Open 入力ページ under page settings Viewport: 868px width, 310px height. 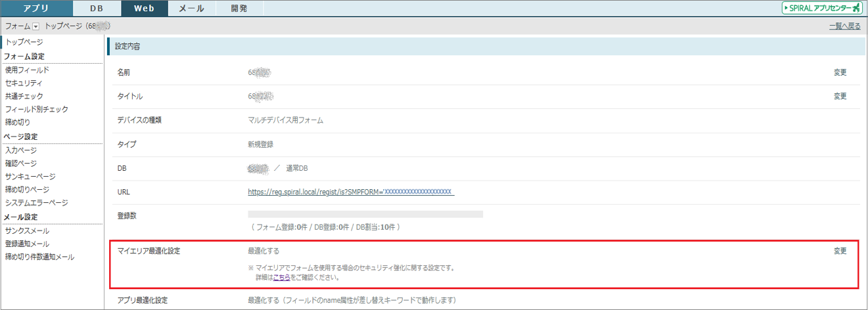pos(21,150)
